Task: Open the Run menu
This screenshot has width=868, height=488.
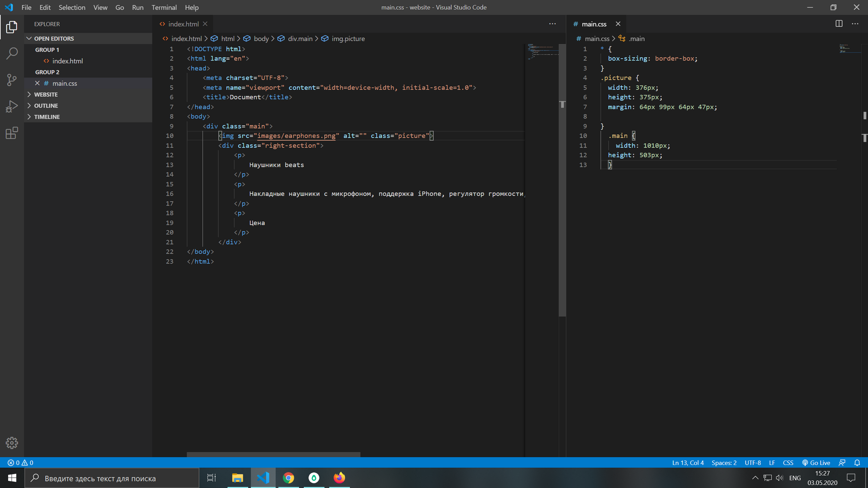Action: pyautogui.click(x=137, y=7)
